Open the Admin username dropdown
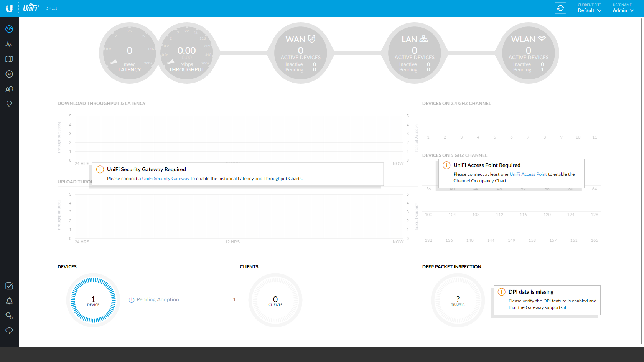The width and height of the screenshot is (644, 362). [x=623, y=10]
